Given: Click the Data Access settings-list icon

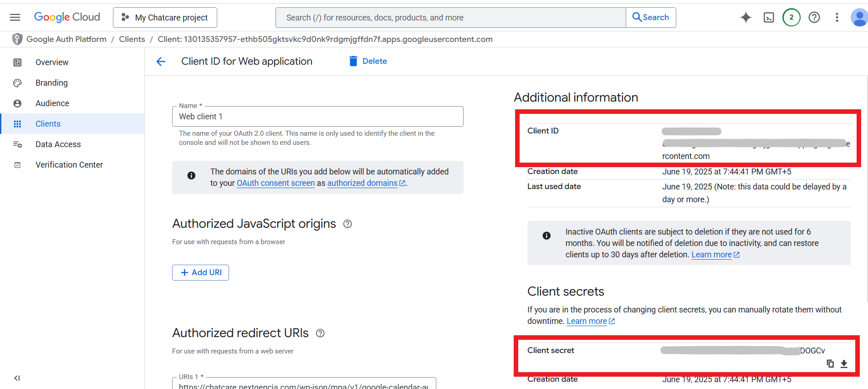Looking at the screenshot, I should [x=17, y=144].
